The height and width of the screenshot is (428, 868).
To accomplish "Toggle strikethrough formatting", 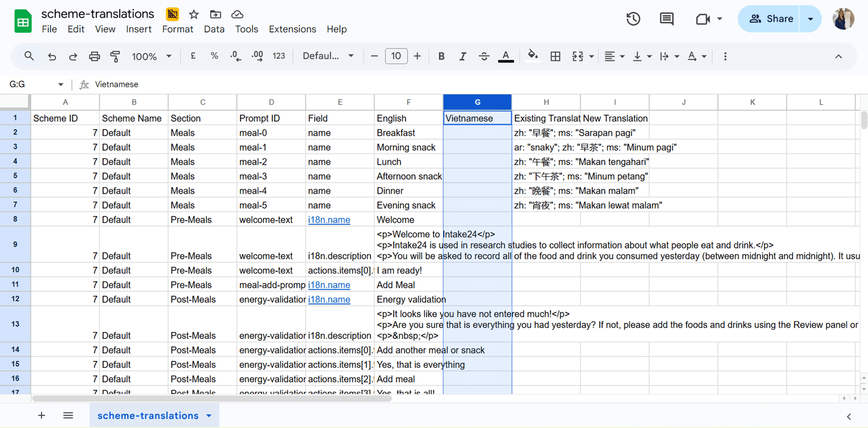I will point(484,56).
